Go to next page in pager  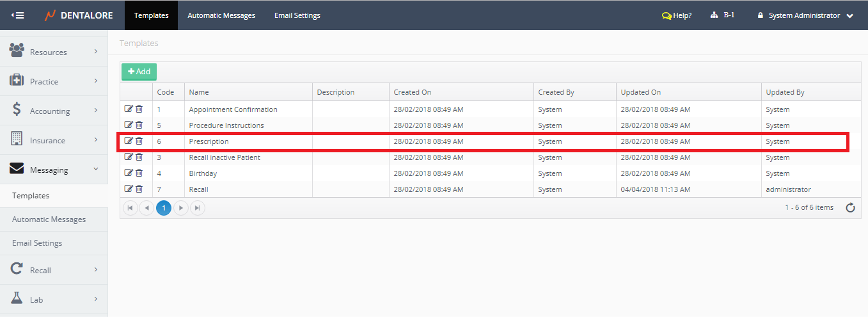(181, 207)
